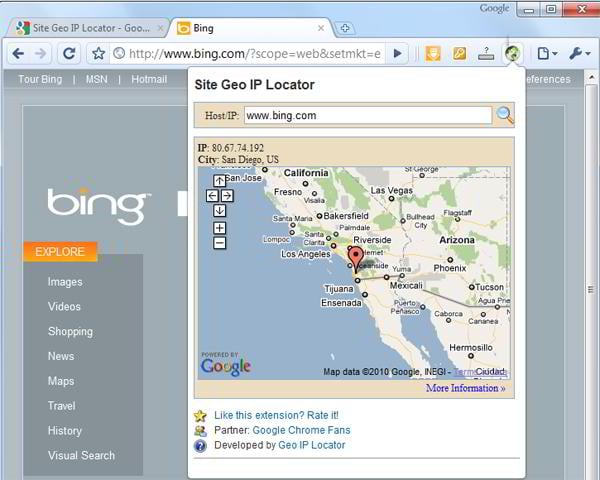Open a new tab with the plus button
This screenshot has height=480, width=600.
point(345,28)
